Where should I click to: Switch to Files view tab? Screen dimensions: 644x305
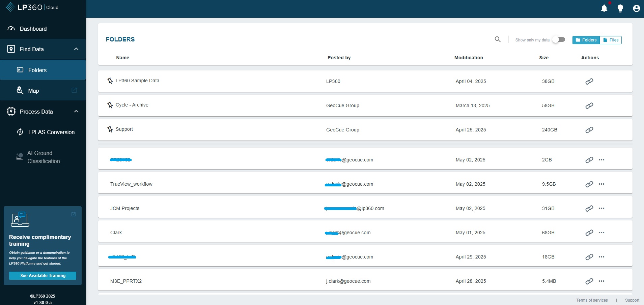coord(611,40)
